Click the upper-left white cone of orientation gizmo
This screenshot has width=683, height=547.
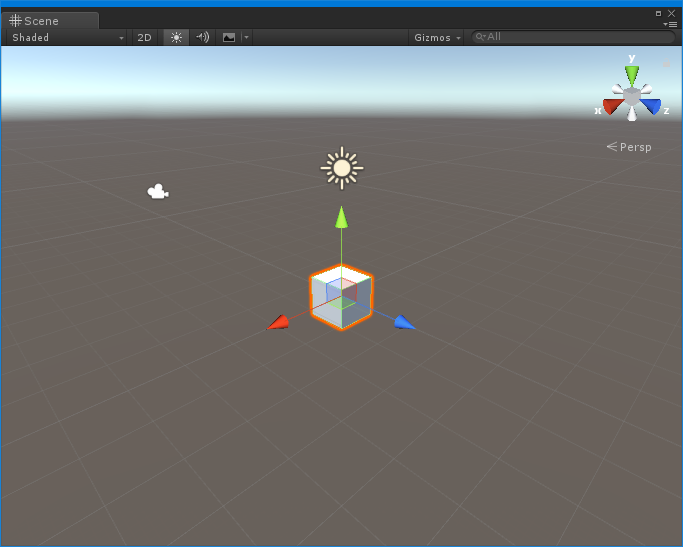618,89
